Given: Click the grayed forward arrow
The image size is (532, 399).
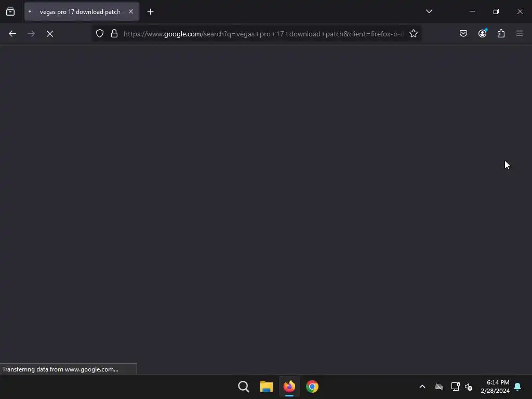Looking at the screenshot, I should tap(31, 34).
